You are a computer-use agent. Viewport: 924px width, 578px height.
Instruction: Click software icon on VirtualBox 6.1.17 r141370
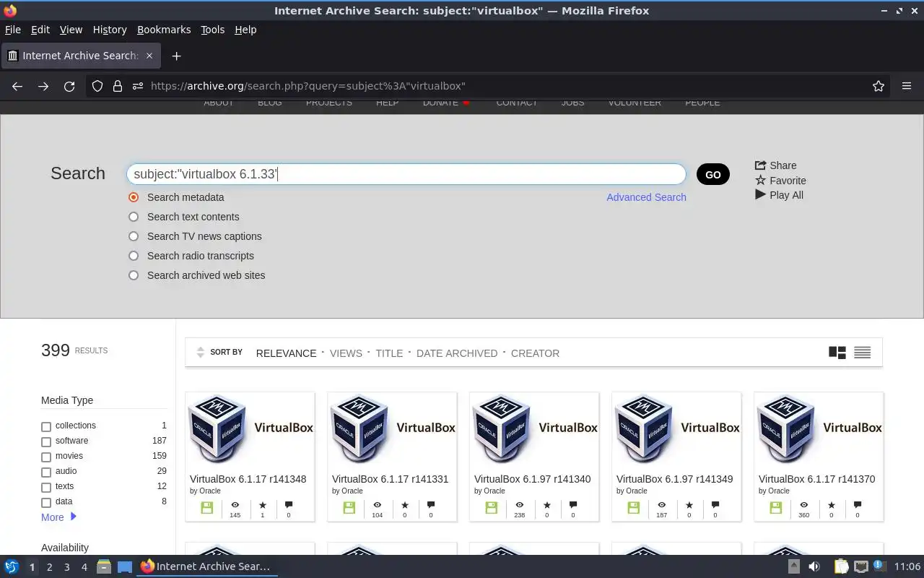[x=776, y=508]
